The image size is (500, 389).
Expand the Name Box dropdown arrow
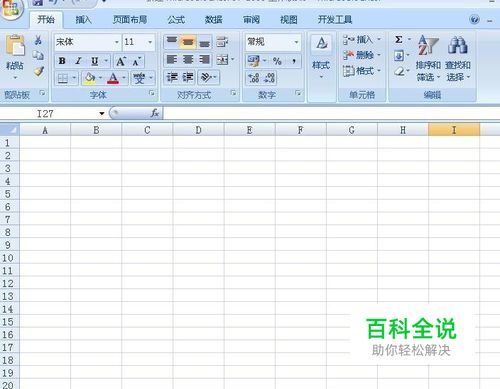click(x=102, y=114)
